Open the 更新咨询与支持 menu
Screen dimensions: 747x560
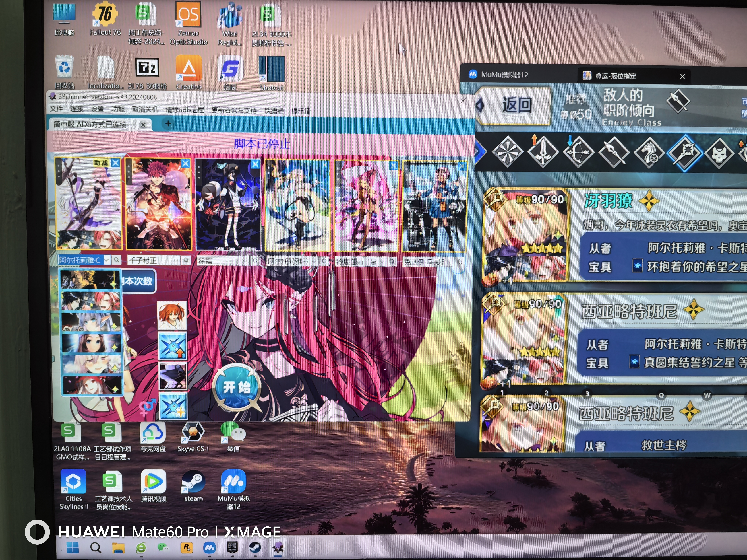point(234,110)
